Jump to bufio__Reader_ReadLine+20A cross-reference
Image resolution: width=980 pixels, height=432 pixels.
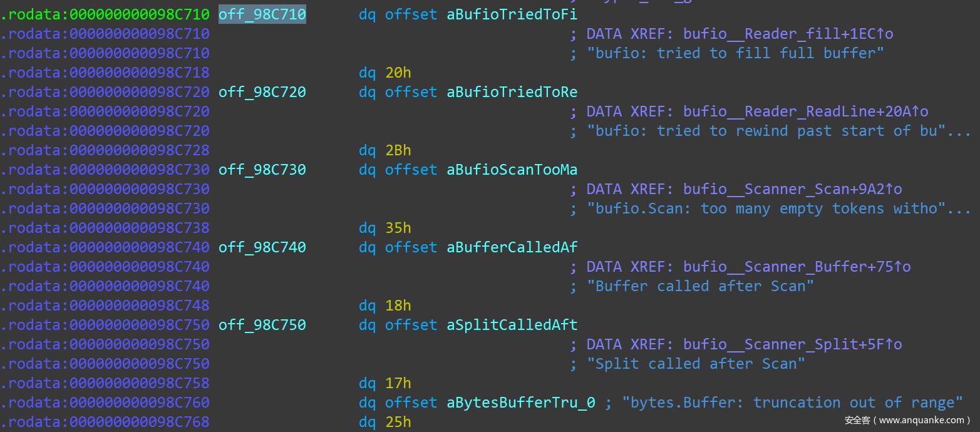pyautogui.click(x=805, y=111)
